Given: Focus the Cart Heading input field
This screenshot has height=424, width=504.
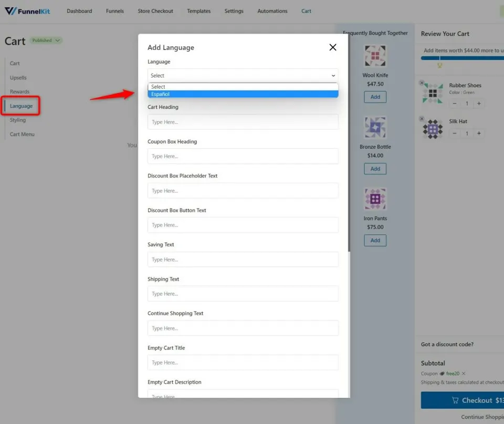Looking at the screenshot, I should coord(243,122).
